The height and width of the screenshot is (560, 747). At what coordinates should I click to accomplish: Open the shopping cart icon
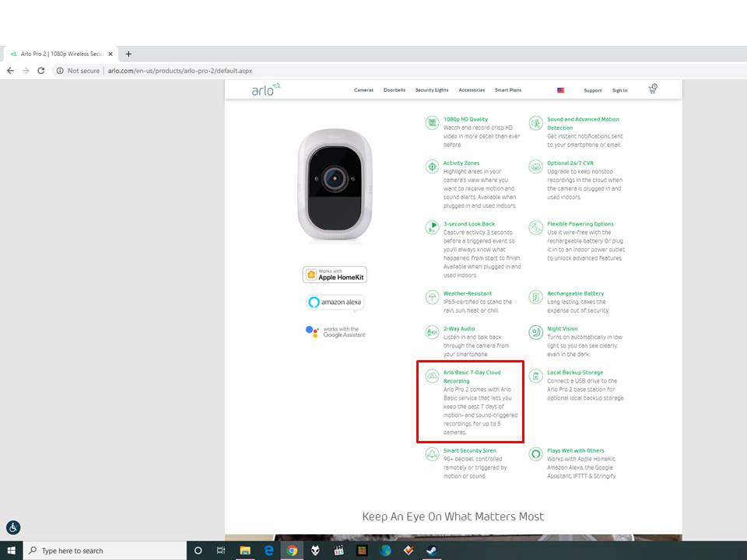coord(652,89)
